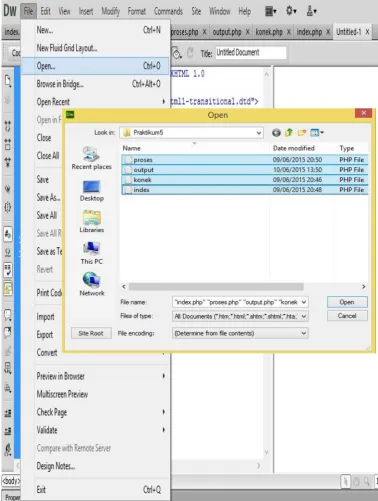Expand the Preview in Browser submenu

96,376
